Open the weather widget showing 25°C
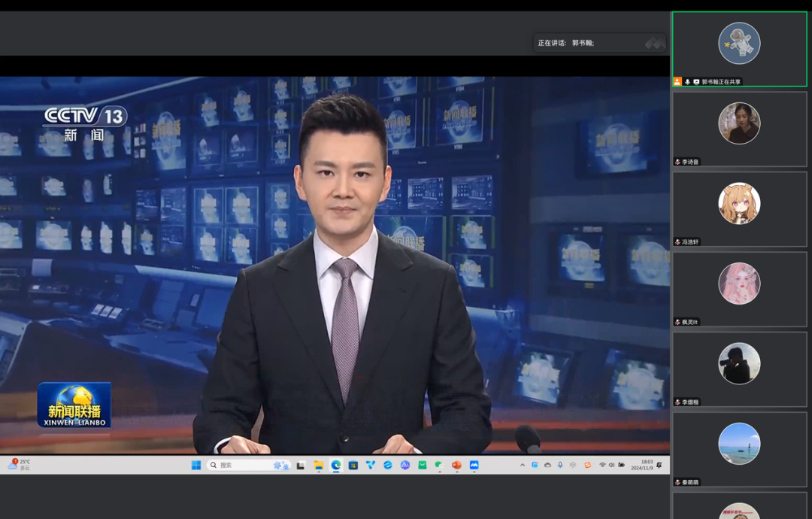This screenshot has height=519, width=812. (19, 465)
